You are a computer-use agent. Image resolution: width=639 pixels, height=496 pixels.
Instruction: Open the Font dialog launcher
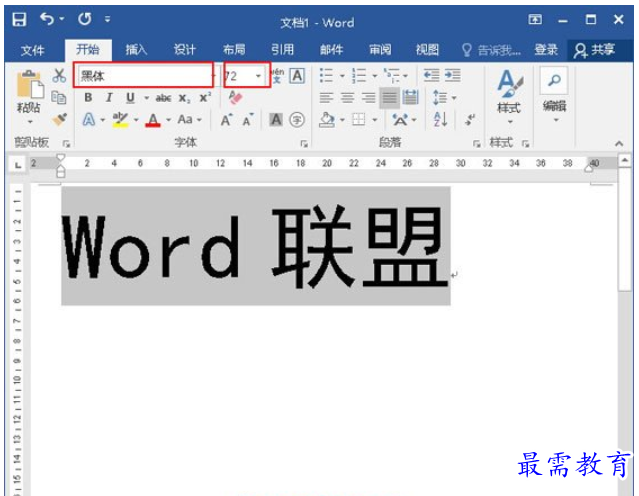tap(304, 143)
